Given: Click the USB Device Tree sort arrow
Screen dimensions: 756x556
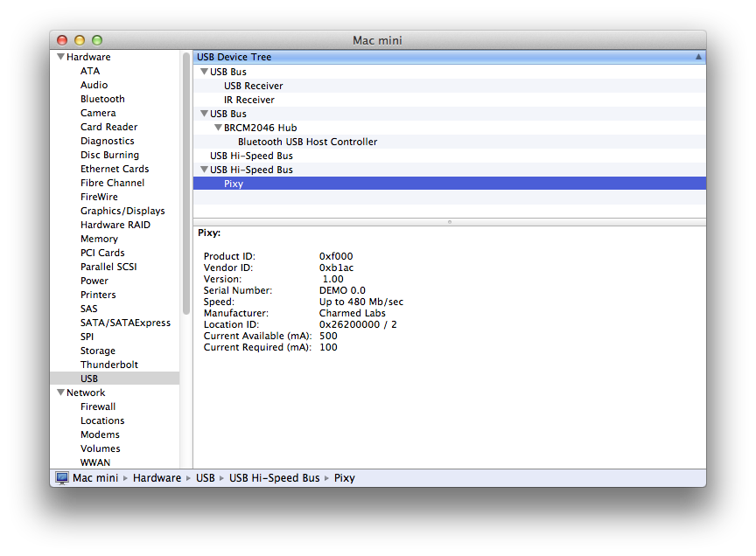Looking at the screenshot, I should [698, 57].
